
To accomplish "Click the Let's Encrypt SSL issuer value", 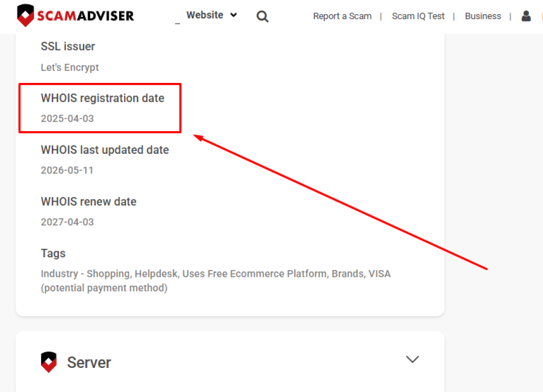I will (69, 67).
